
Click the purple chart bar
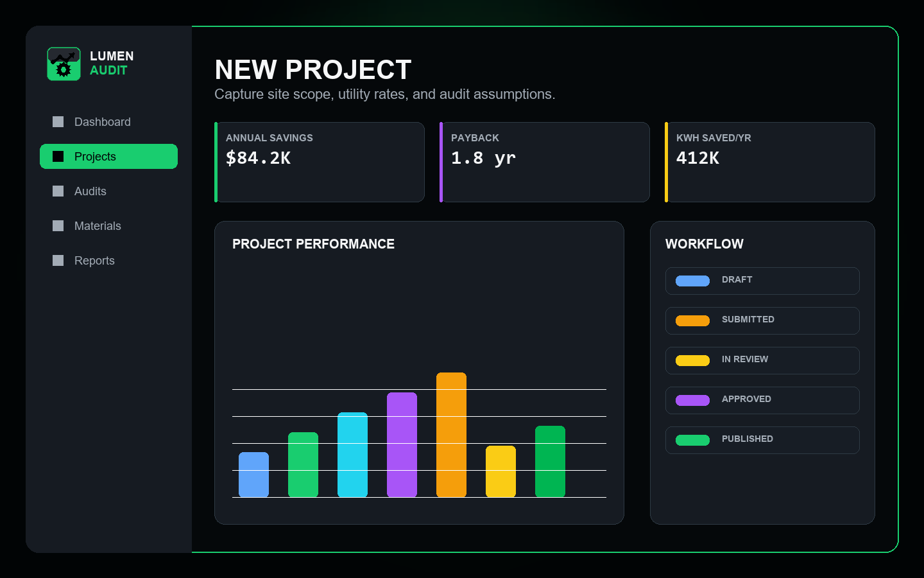[402, 444]
